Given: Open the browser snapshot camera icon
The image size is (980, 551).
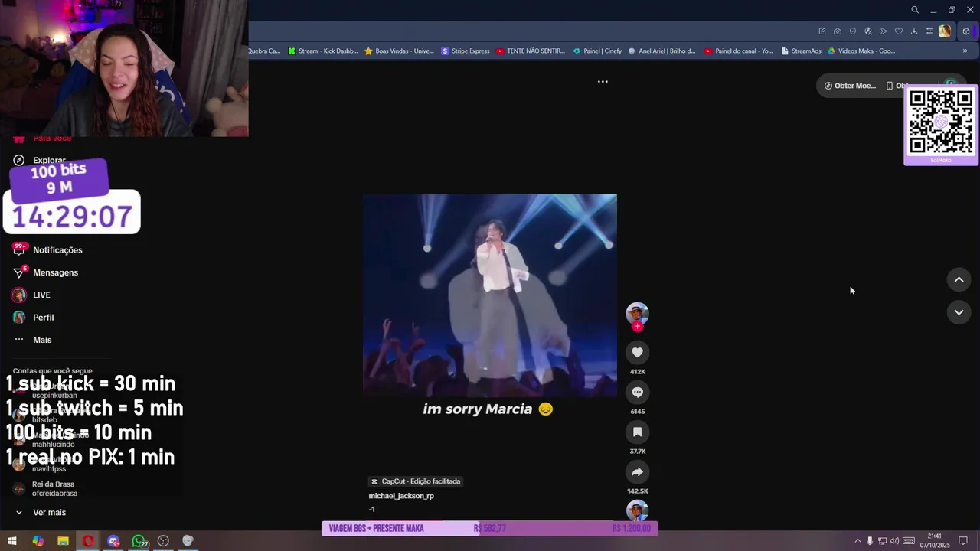Looking at the screenshot, I should [838, 31].
